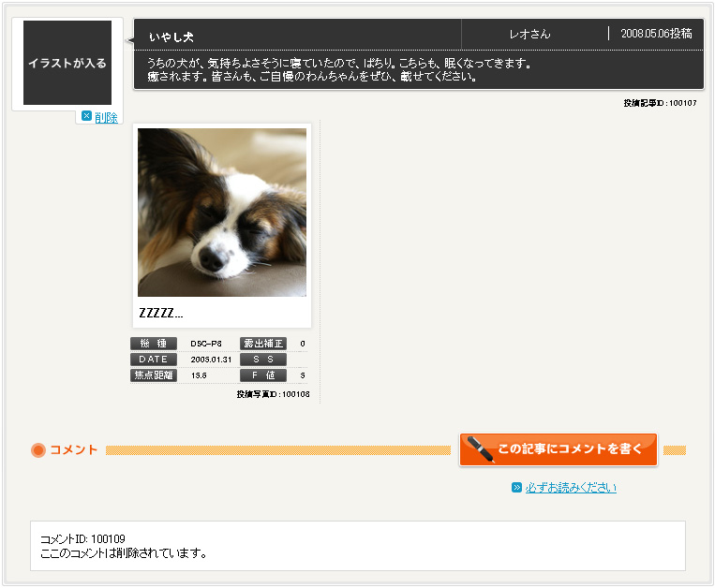Click the arrow icon before 必ずお読みください
Image resolution: width=715 pixels, height=588 pixels.
point(516,488)
